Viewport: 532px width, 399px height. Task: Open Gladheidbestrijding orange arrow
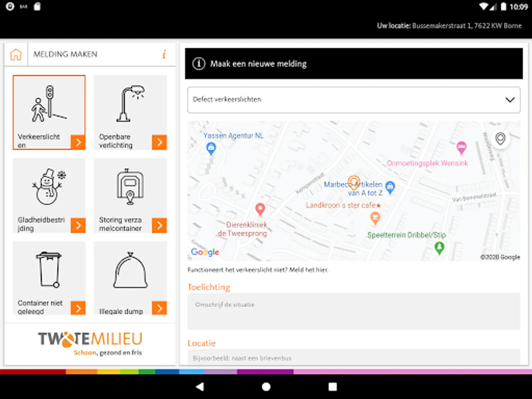[78, 225]
